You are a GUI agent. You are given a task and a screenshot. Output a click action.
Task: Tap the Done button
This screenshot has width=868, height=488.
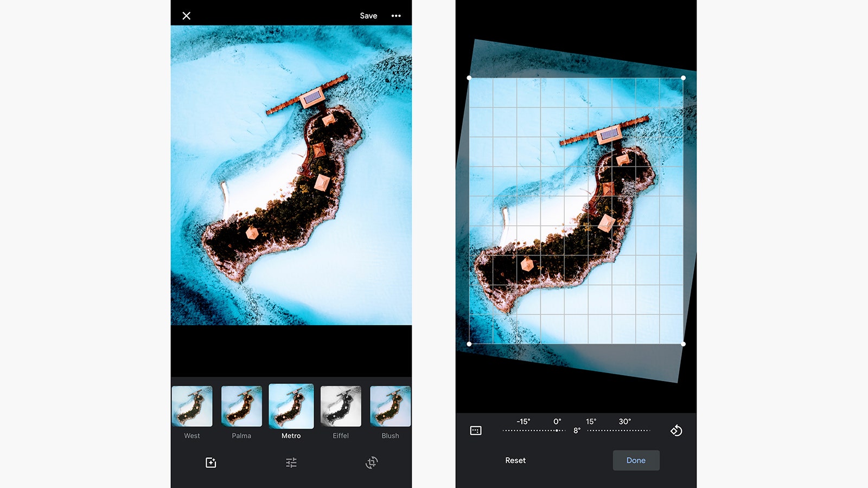tap(636, 460)
